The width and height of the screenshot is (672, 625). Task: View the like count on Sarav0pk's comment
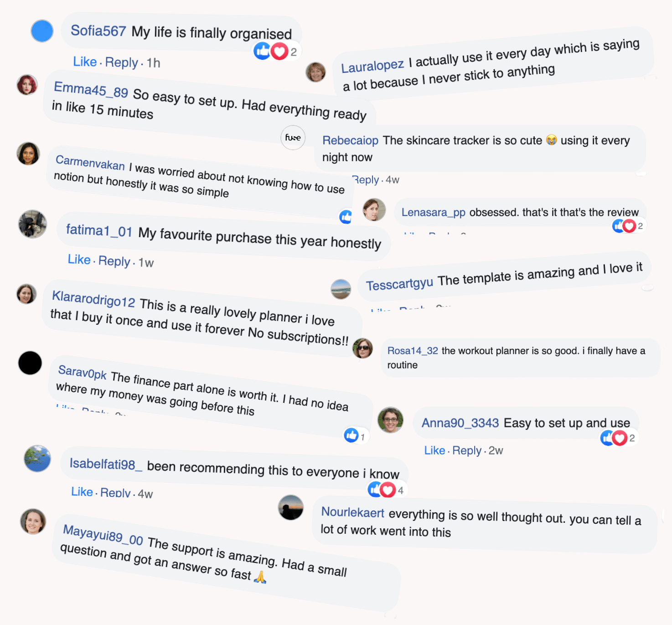(355, 436)
